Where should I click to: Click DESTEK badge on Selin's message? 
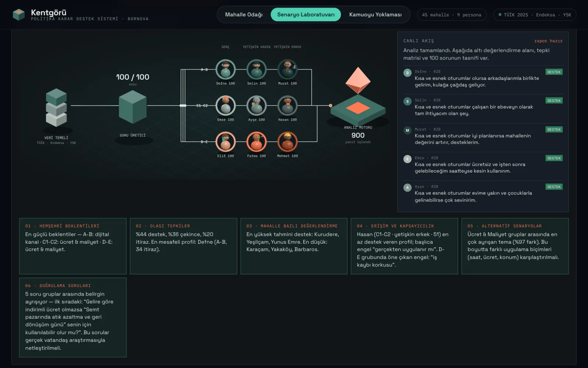tap(554, 101)
